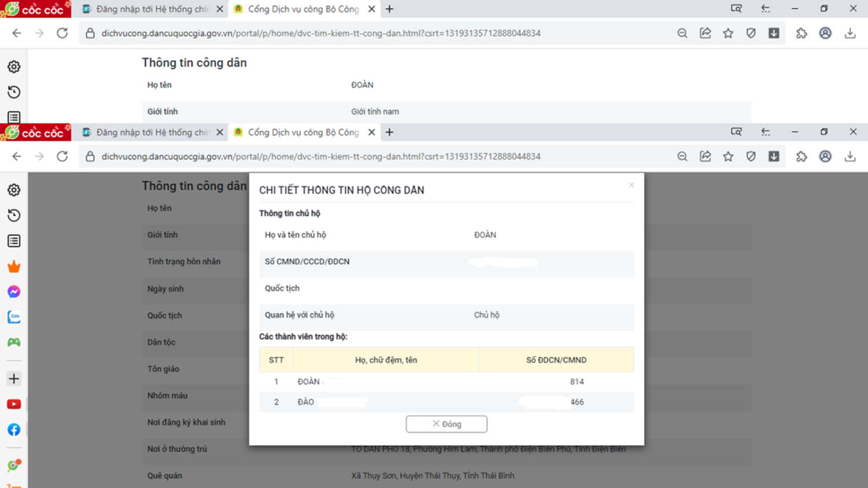Open history icon in upper window sidebar
This screenshot has height=488, width=868.
tap(14, 93)
